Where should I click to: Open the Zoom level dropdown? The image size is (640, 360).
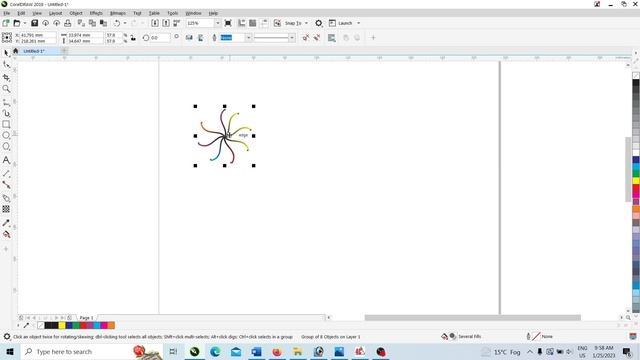[217, 23]
